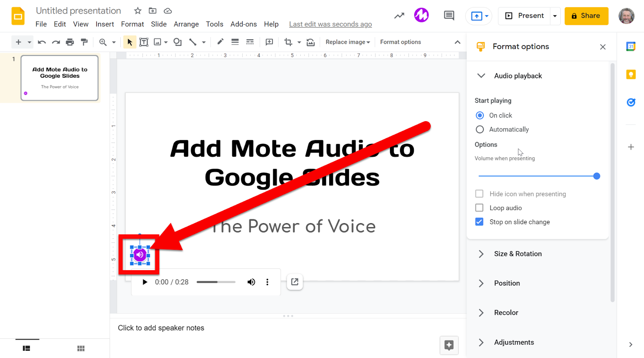Image resolution: width=644 pixels, height=358 pixels.
Task: Add a comment from toolbar
Action: pos(269,42)
